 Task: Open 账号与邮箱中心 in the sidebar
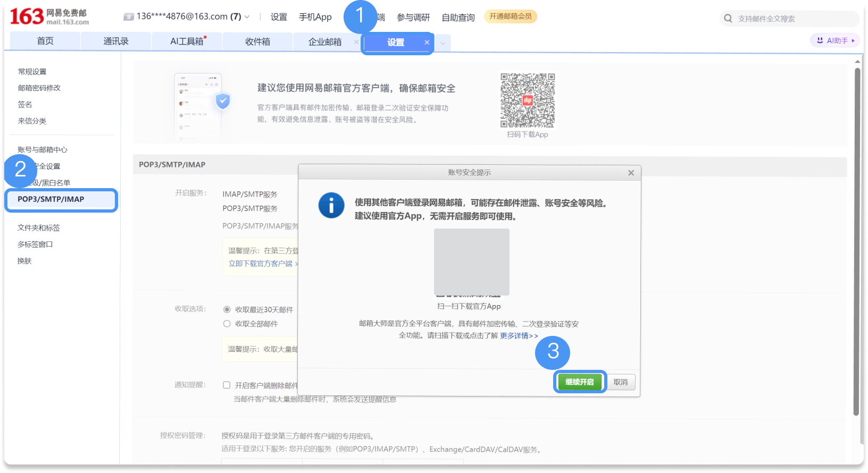pos(43,150)
